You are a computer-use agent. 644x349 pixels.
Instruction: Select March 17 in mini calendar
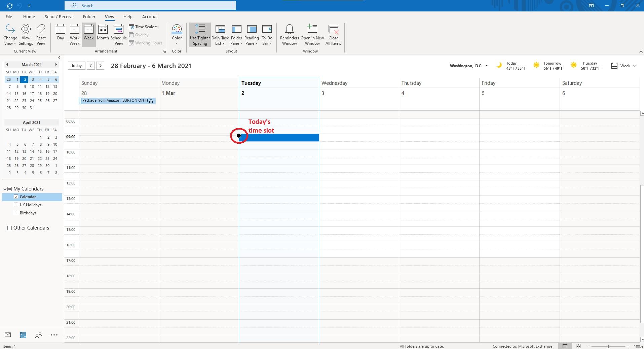32,94
